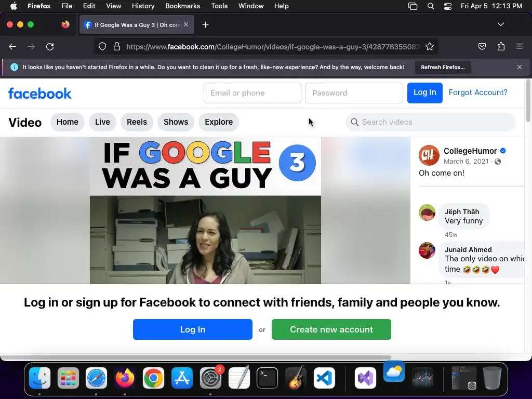Reload the current page
Viewport: 532px width, 399px height.
[50, 46]
